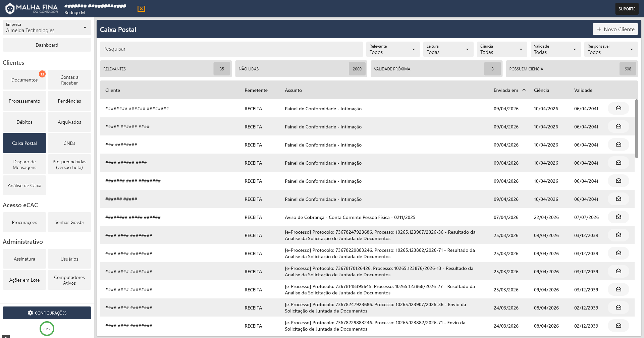Open envelope icon for Aviso de Cobrança row
This screenshot has width=644, height=338.
[618, 217]
